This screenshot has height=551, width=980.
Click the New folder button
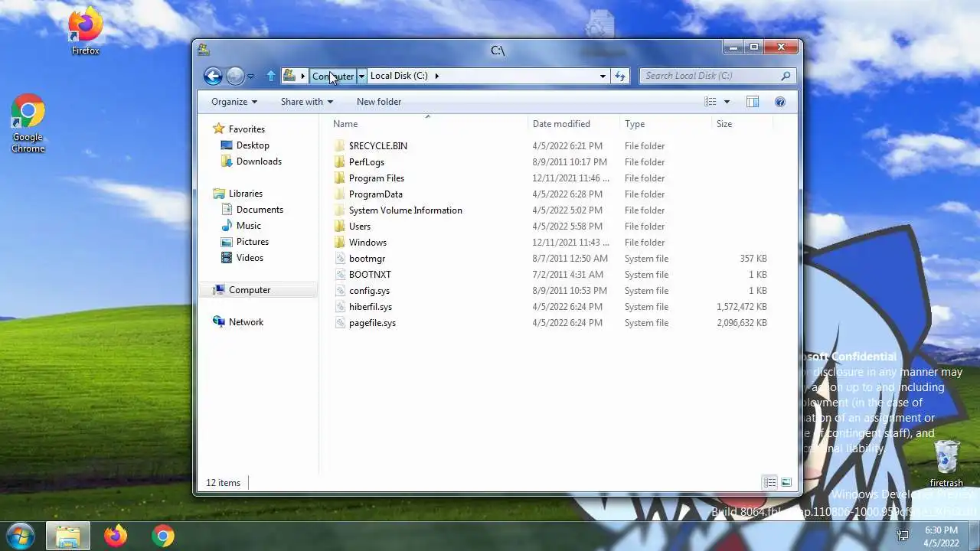[x=379, y=102]
